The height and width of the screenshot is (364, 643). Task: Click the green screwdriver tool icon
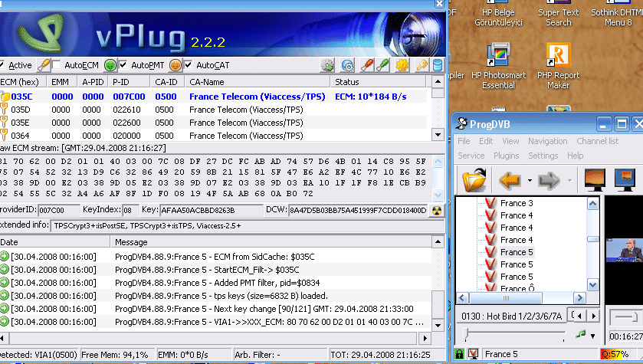coord(382,65)
